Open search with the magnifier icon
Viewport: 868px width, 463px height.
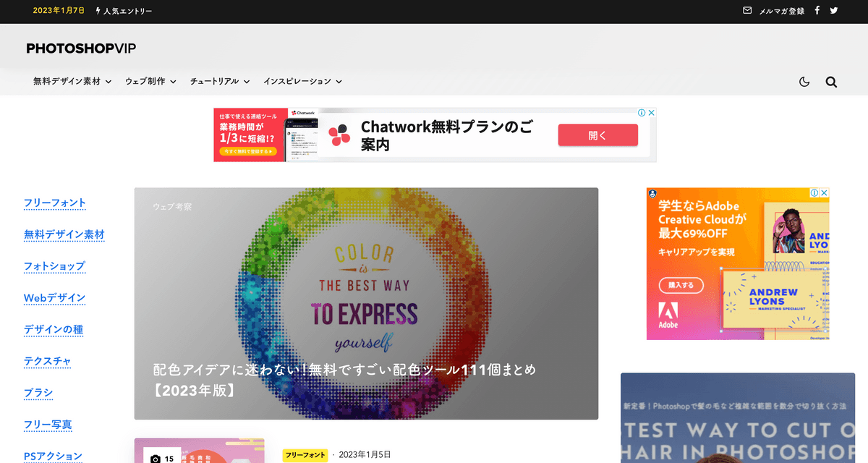click(831, 82)
